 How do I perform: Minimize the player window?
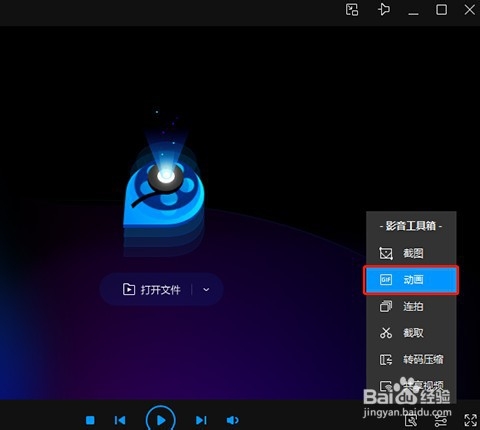pyautogui.click(x=413, y=13)
